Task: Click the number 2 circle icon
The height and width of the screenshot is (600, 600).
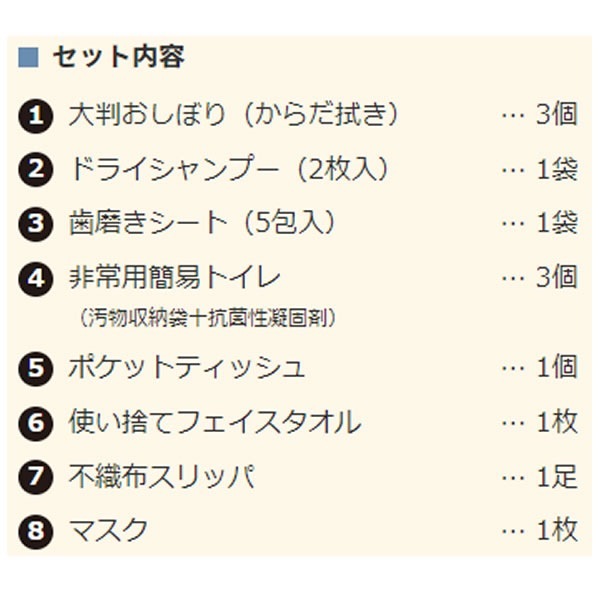Action: pos(35,170)
